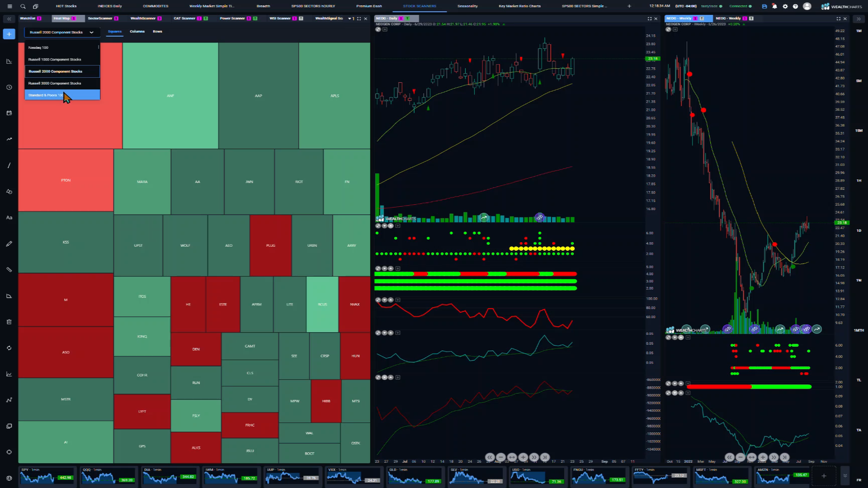Add pane via plus icon on weekly chart
The width and height of the screenshot is (868, 488).
675,29
